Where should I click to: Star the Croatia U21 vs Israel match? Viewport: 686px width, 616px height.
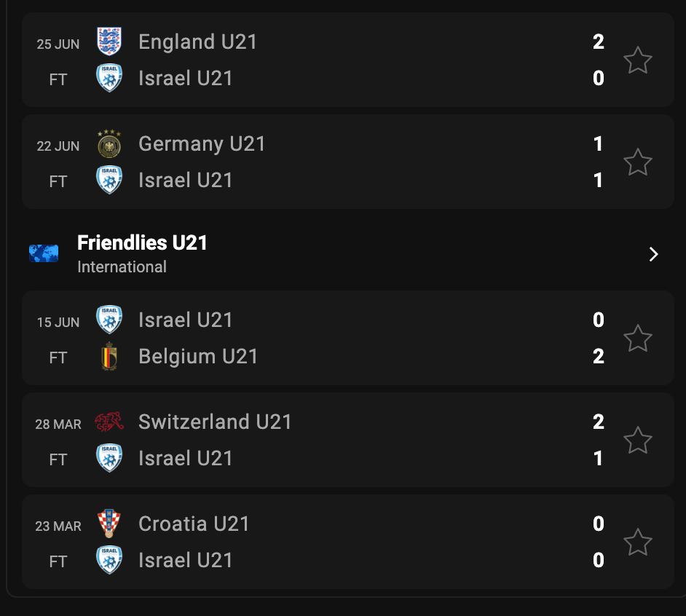[x=638, y=542]
